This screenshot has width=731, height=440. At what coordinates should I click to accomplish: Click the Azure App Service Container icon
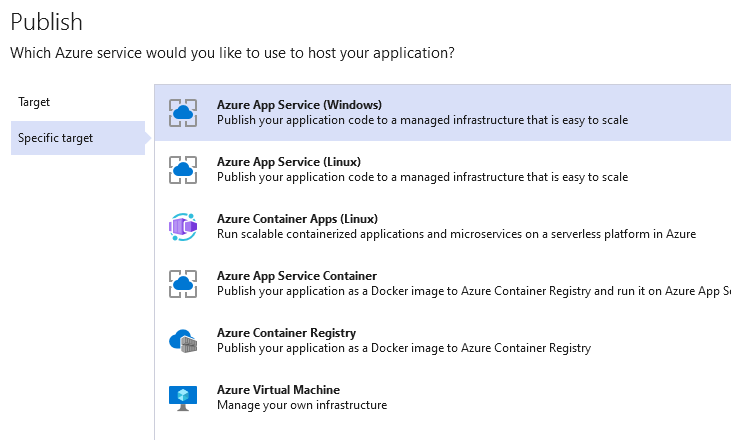coord(183,284)
